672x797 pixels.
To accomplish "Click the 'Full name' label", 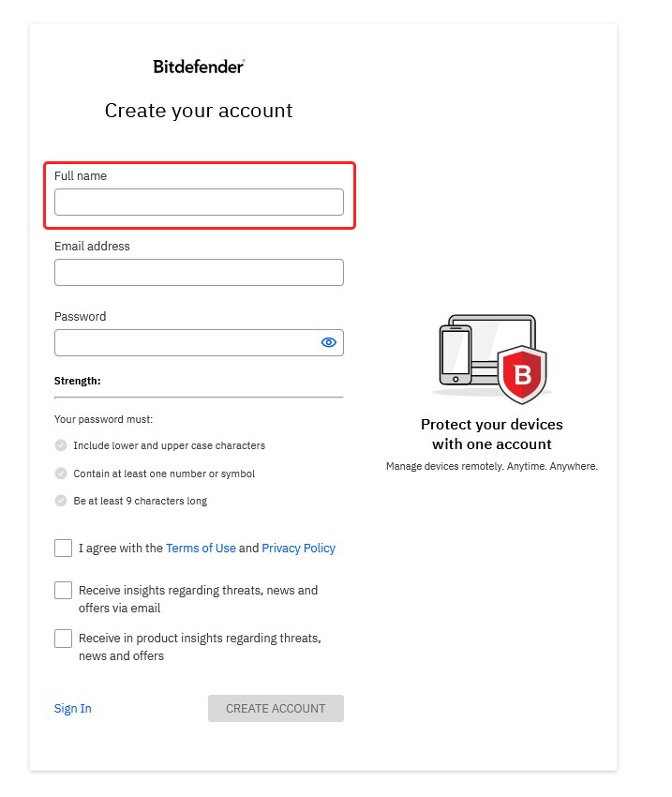I will (x=81, y=176).
